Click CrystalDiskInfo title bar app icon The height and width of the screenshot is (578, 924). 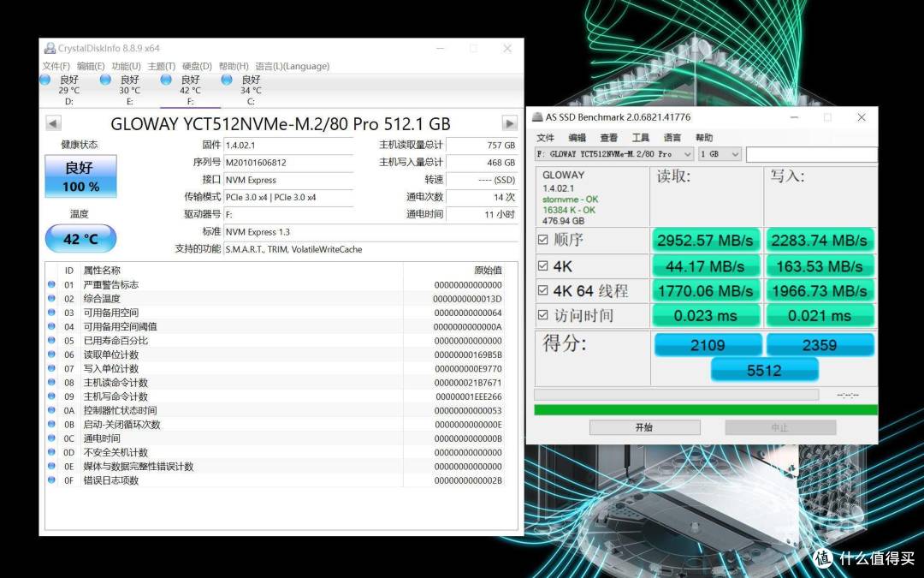50,48
